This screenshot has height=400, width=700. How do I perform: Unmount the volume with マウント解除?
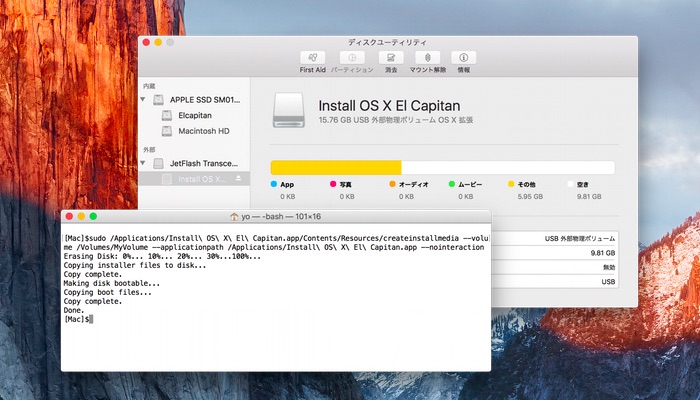click(428, 58)
